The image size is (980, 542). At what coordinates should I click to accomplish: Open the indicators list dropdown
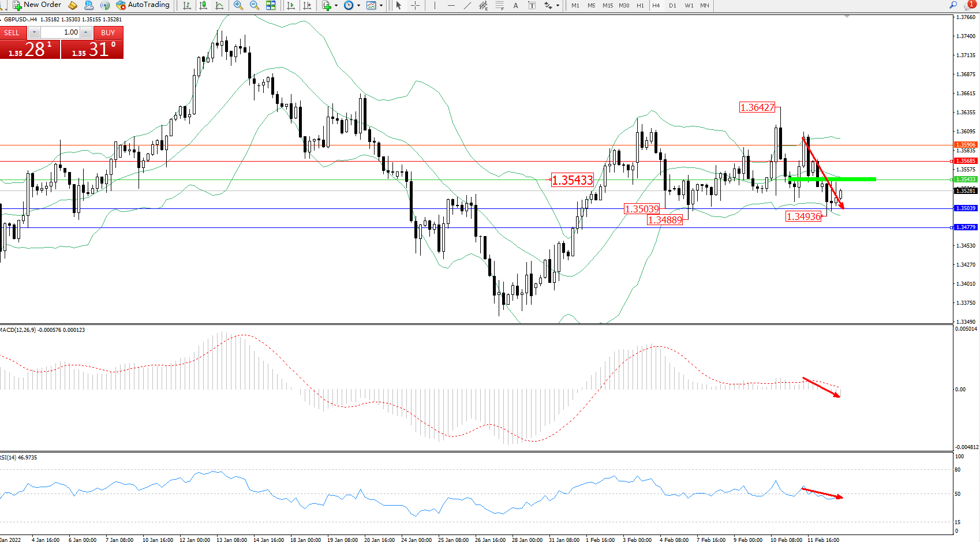(336, 5)
